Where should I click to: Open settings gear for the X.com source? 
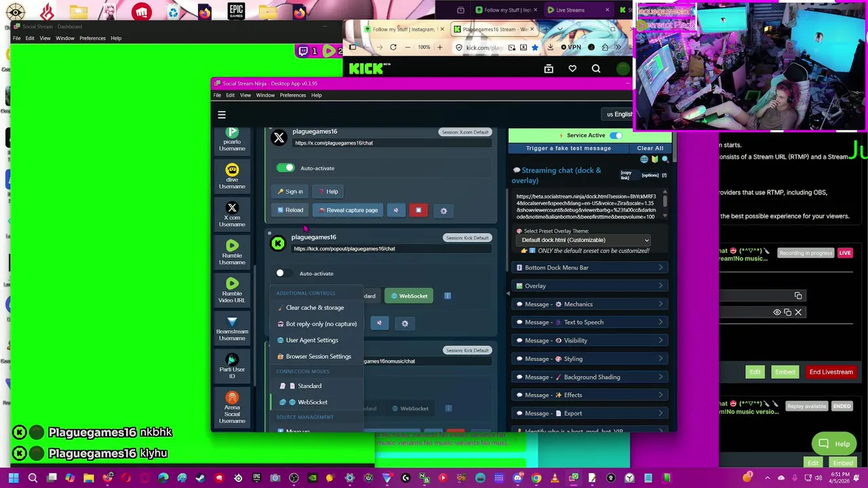tap(443, 211)
